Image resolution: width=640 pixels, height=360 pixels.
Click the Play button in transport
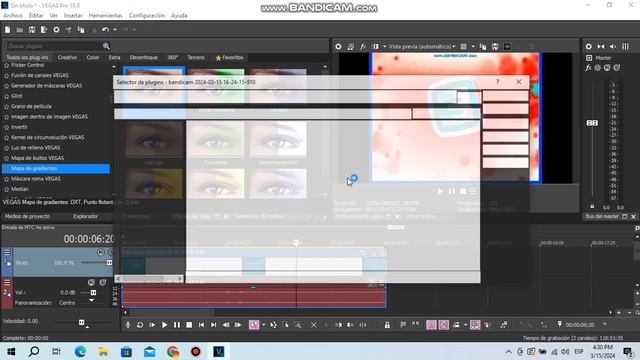164,325
